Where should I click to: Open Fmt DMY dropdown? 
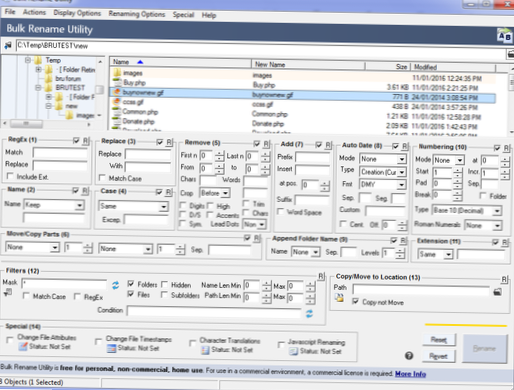(x=401, y=184)
